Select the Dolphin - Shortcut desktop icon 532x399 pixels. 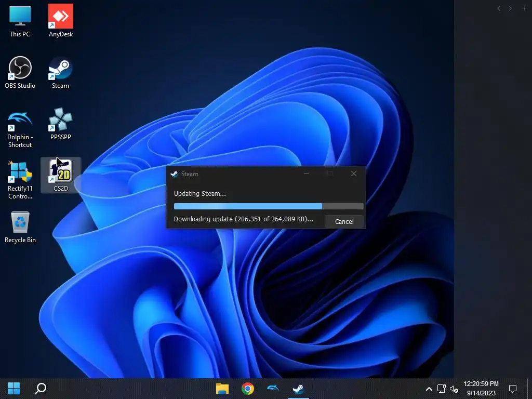[x=20, y=129]
